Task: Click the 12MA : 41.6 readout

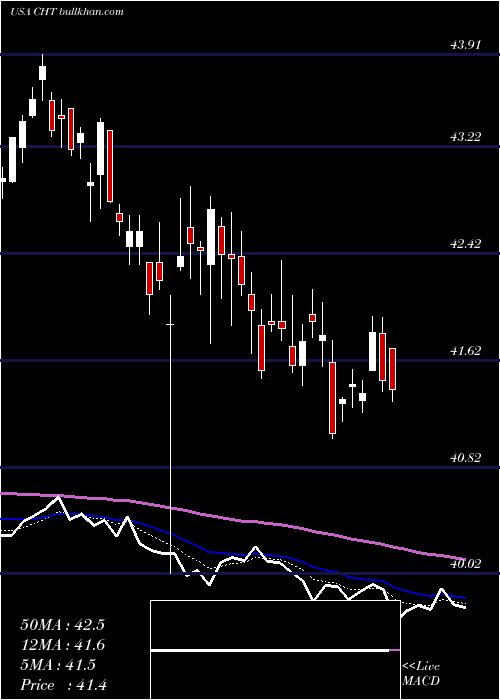Action: [x=62, y=645]
